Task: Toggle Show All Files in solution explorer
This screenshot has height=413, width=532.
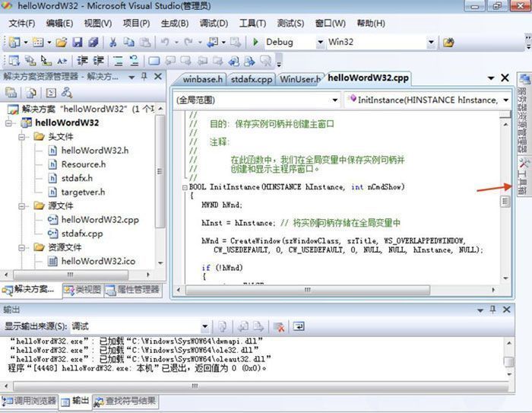Action: click(x=31, y=92)
